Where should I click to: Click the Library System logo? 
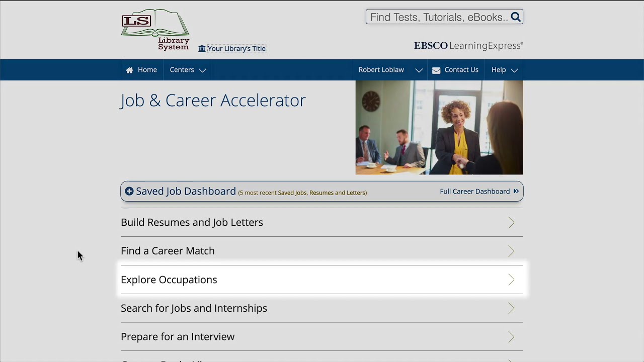coord(155,30)
